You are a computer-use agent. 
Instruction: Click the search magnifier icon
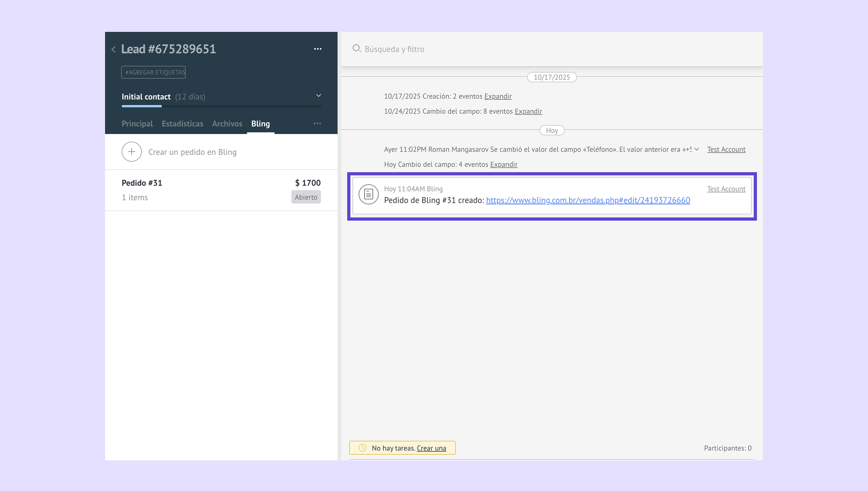pyautogui.click(x=356, y=48)
